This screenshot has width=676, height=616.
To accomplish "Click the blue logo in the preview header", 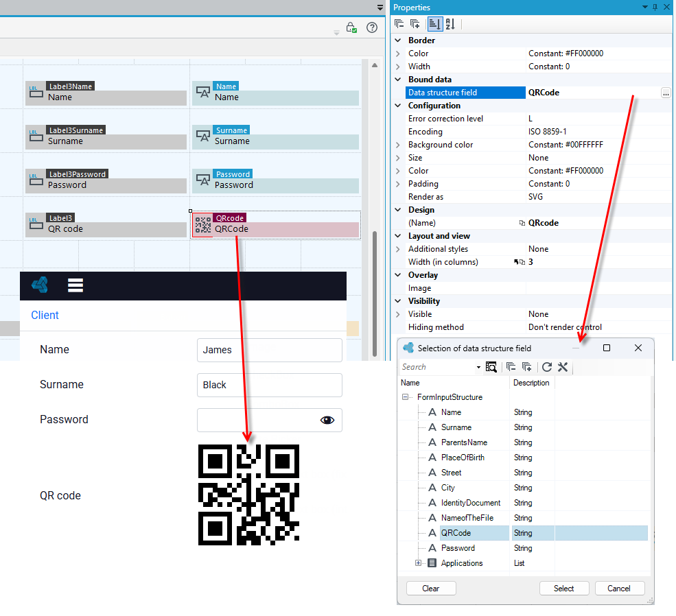I will [40, 285].
